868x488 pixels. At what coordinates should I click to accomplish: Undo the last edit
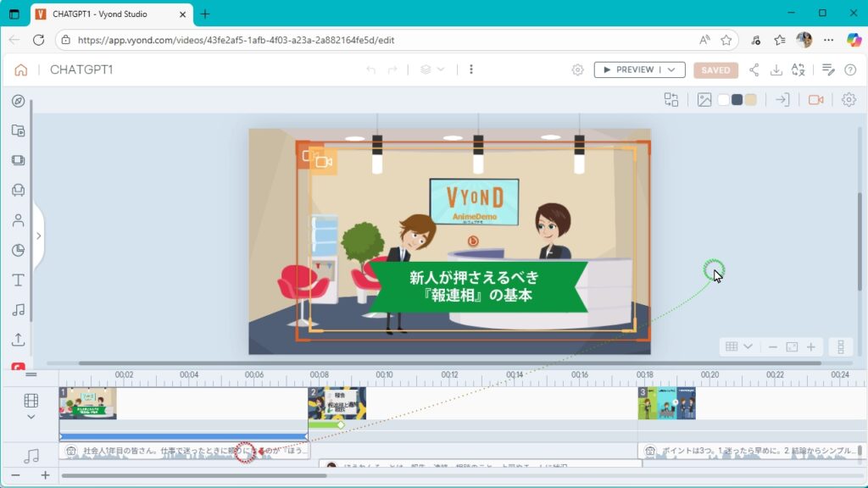[371, 69]
